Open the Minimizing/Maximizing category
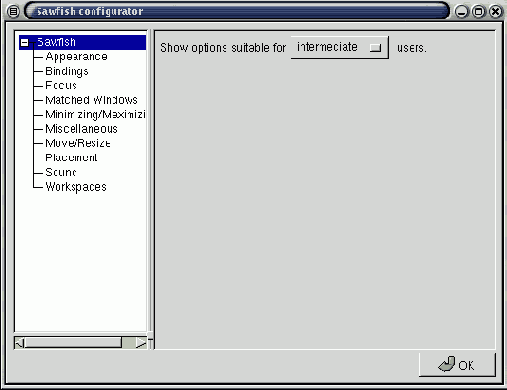Screen dimensions: 507x390 [x=95, y=114]
